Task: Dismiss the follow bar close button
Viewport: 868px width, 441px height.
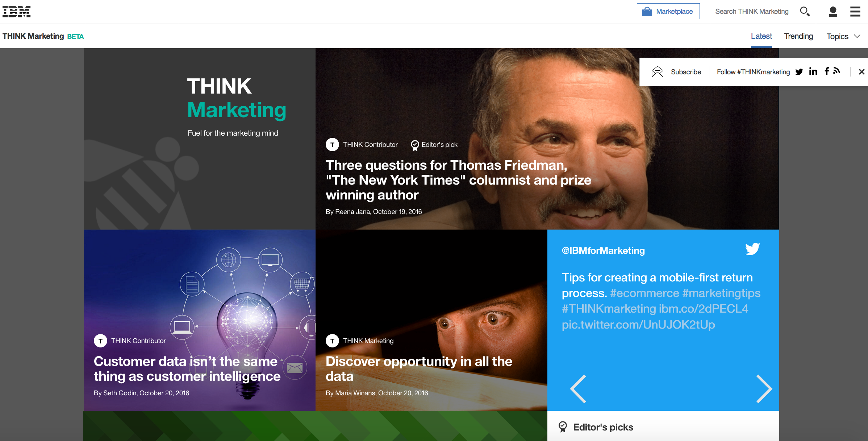Action: coord(860,72)
